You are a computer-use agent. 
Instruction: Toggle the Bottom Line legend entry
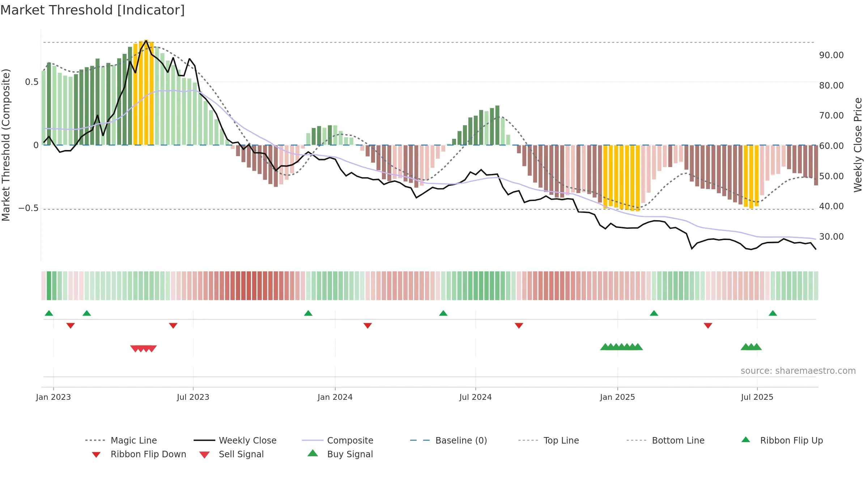(665, 440)
